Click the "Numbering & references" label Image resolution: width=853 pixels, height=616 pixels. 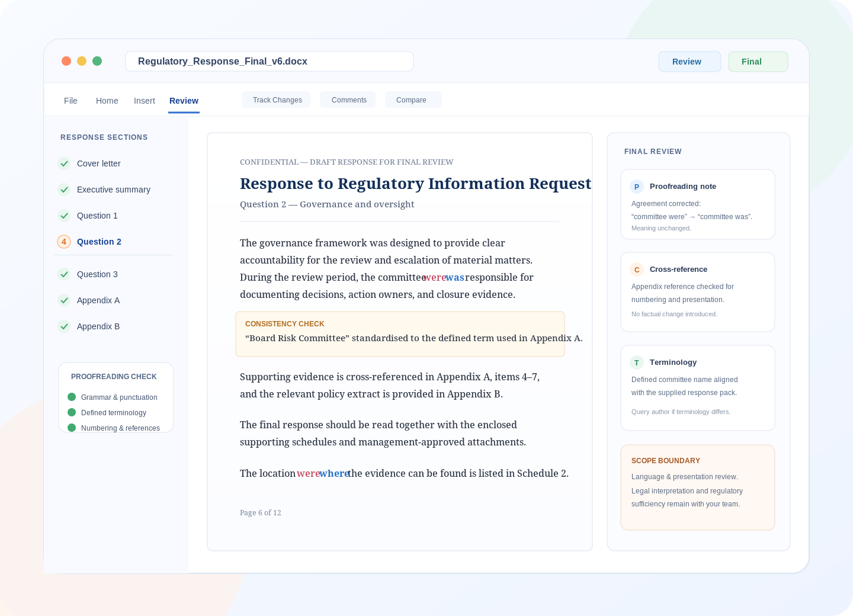(120, 428)
